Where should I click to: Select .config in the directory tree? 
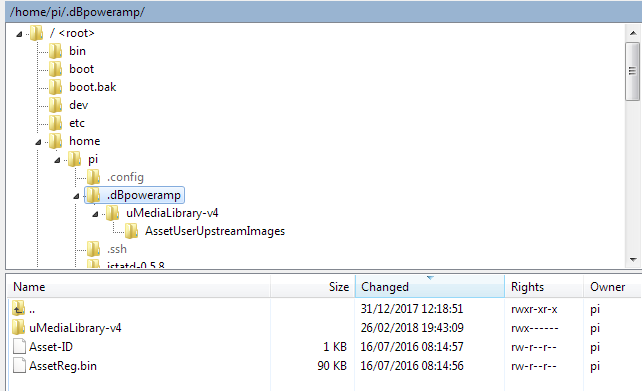(x=125, y=177)
